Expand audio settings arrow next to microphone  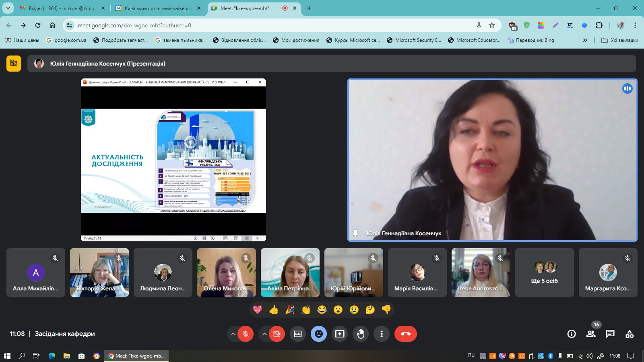(233, 334)
